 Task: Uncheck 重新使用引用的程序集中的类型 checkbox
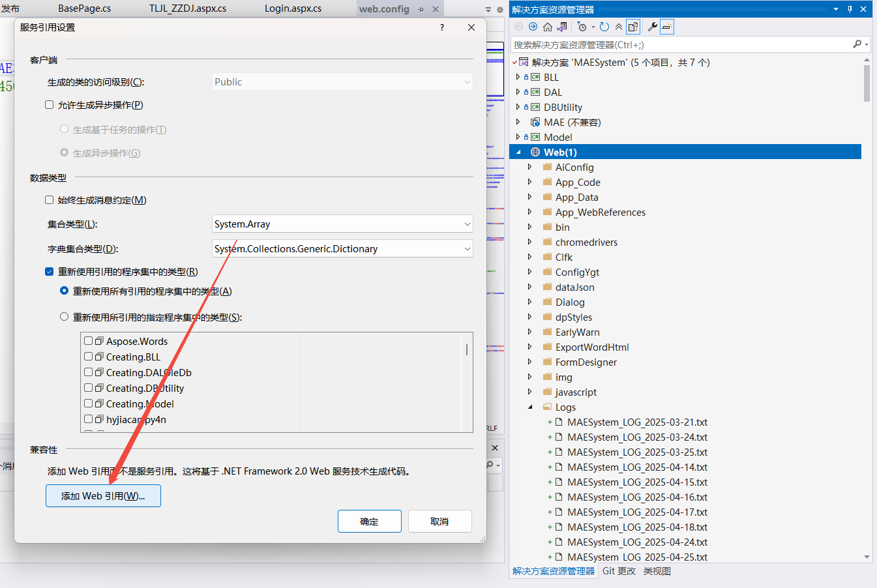[x=49, y=271]
